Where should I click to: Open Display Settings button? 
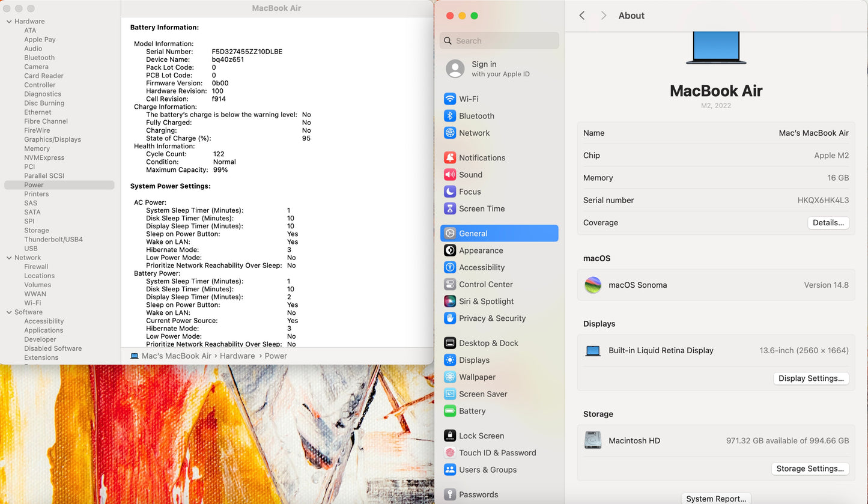pos(811,378)
